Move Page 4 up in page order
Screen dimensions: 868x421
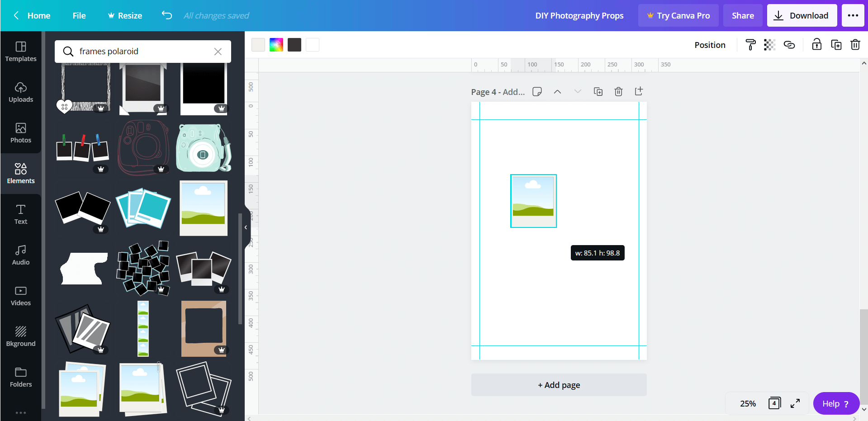pos(557,91)
